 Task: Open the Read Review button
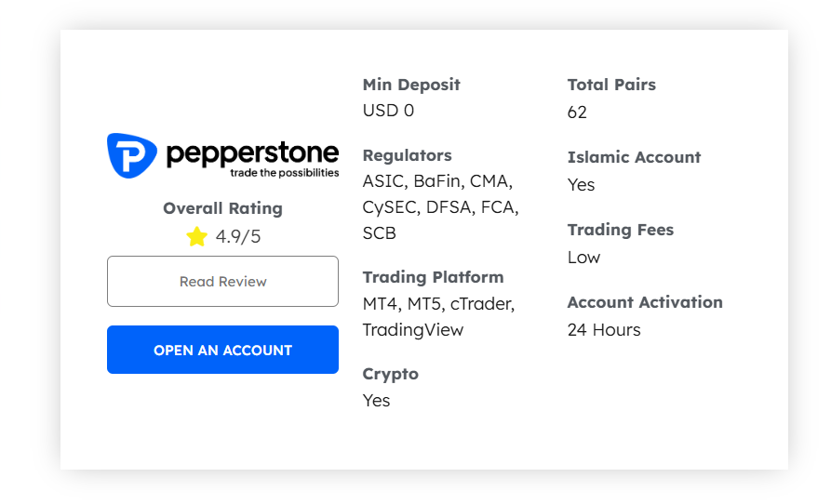[x=222, y=281]
